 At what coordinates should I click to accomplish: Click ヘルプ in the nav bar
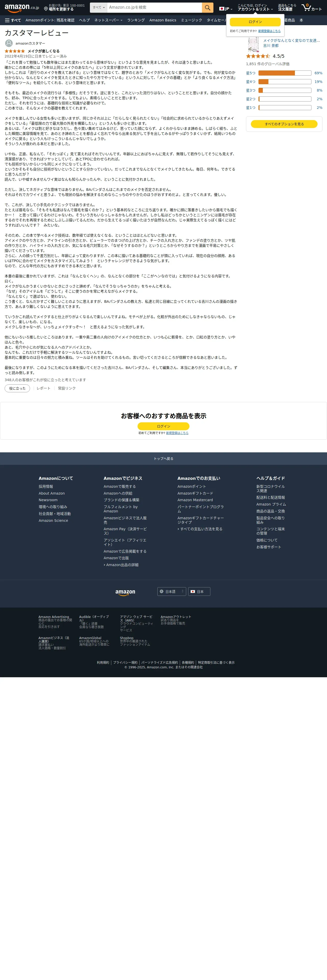pos(85,20)
